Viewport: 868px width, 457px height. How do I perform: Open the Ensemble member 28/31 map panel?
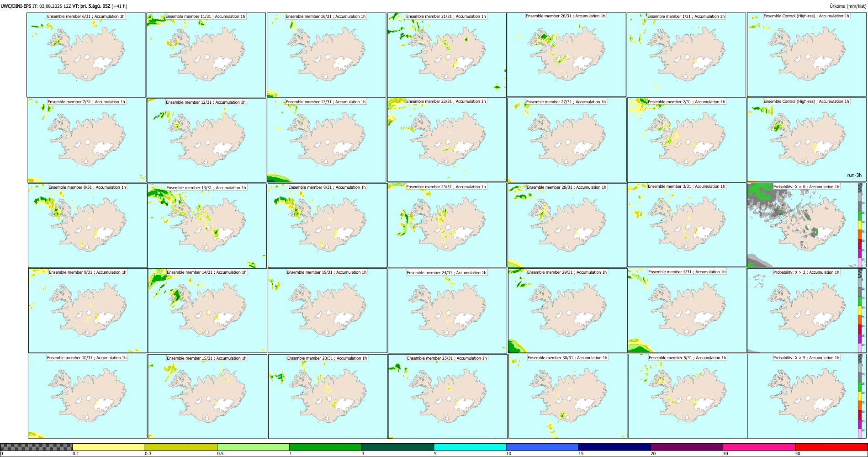pyautogui.click(x=567, y=225)
